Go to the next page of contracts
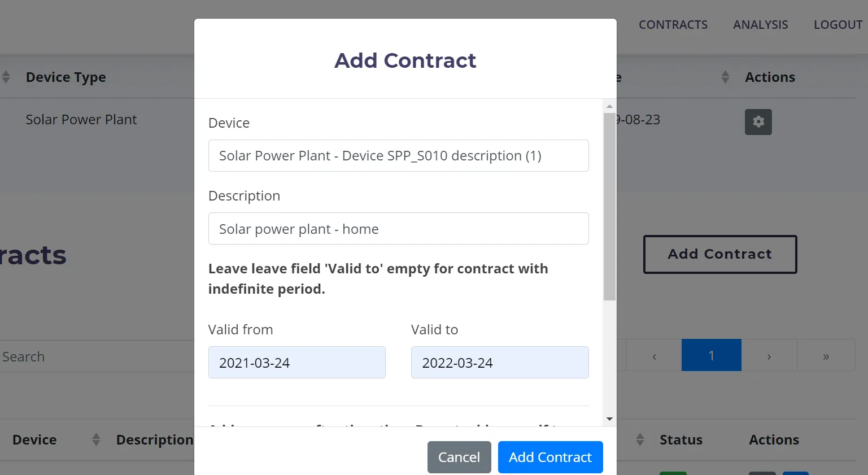The height and width of the screenshot is (475, 868). [x=769, y=356]
